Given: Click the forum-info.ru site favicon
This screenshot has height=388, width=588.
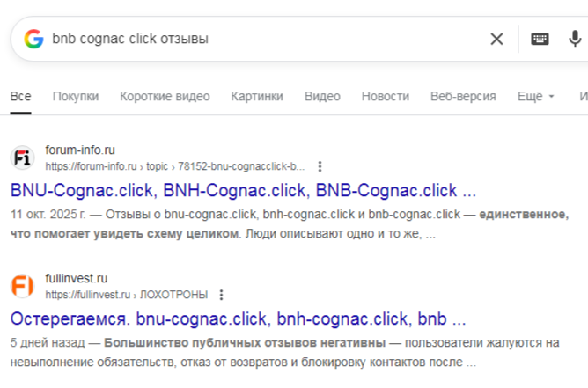Looking at the screenshot, I should click(23, 157).
